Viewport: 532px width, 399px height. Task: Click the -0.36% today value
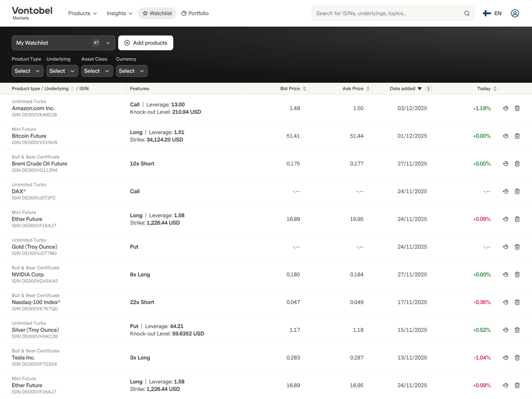(482, 302)
